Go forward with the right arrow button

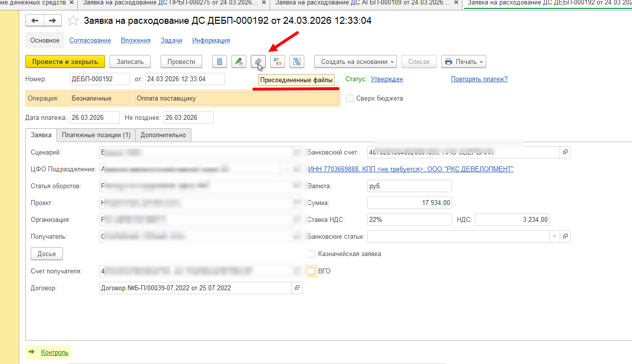pyautogui.click(x=53, y=21)
